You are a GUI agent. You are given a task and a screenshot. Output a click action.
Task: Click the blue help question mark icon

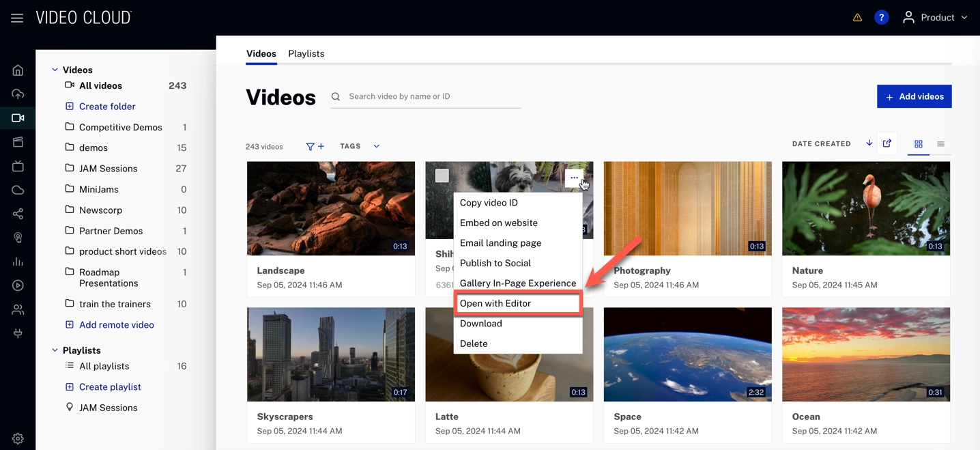pos(881,18)
